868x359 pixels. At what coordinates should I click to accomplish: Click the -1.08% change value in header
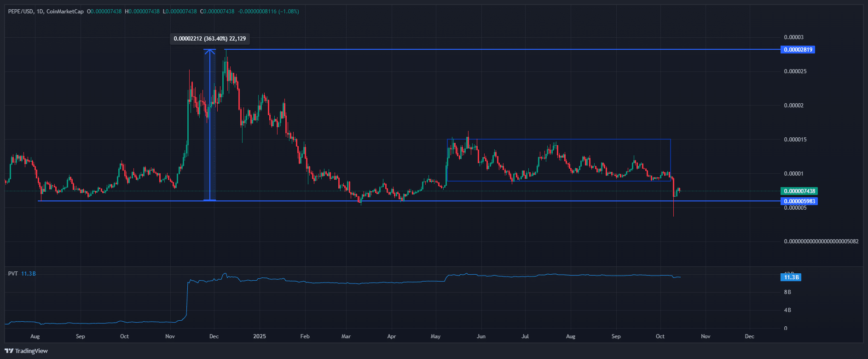pos(289,12)
